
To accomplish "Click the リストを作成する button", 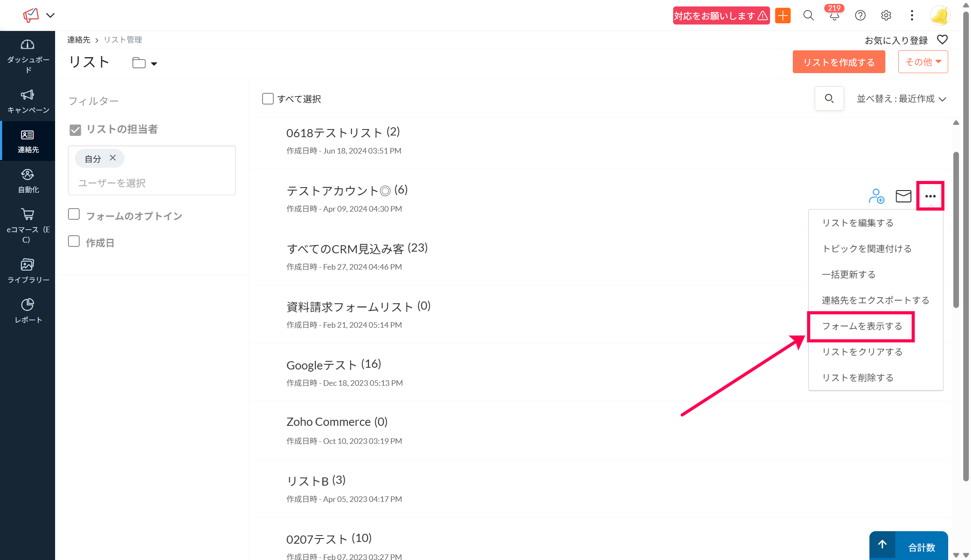I will (838, 62).
